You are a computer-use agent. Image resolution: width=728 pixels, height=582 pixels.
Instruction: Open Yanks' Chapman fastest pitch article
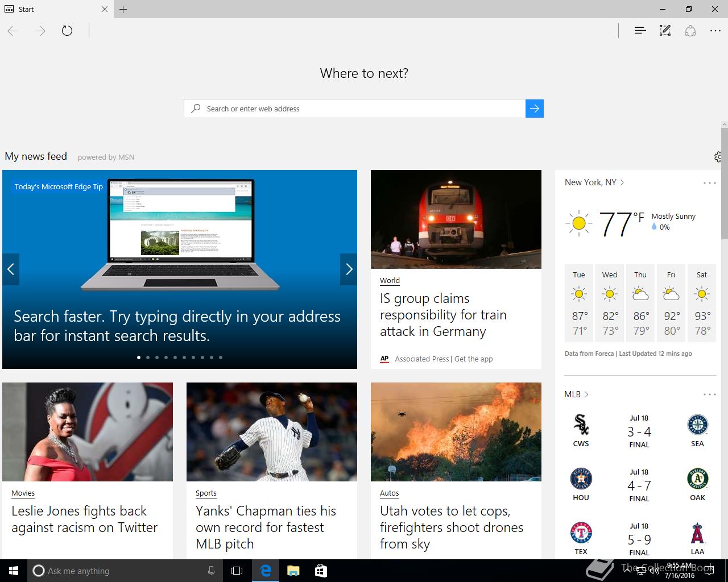266,527
